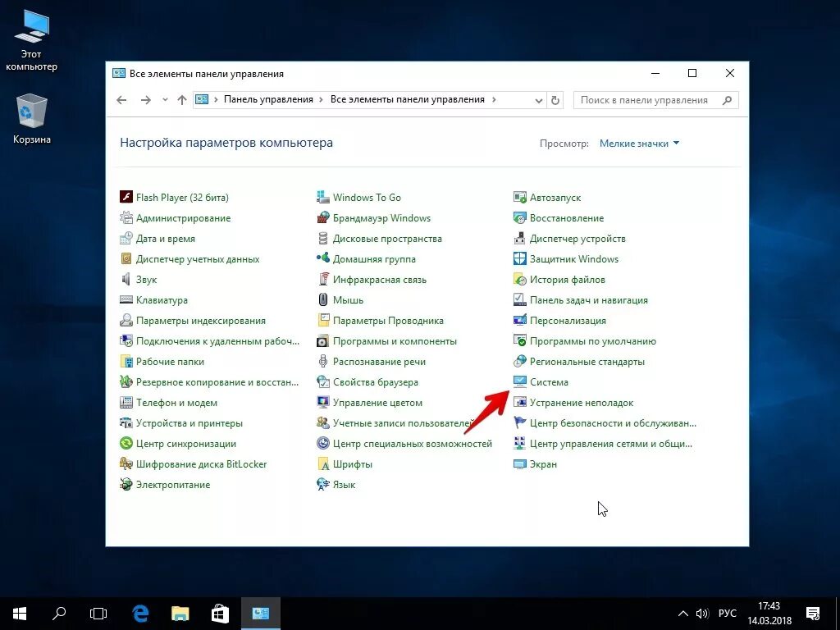The width and height of the screenshot is (840, 630).
Task: Open Task View on the taskbar
Action: click(98, 614)
